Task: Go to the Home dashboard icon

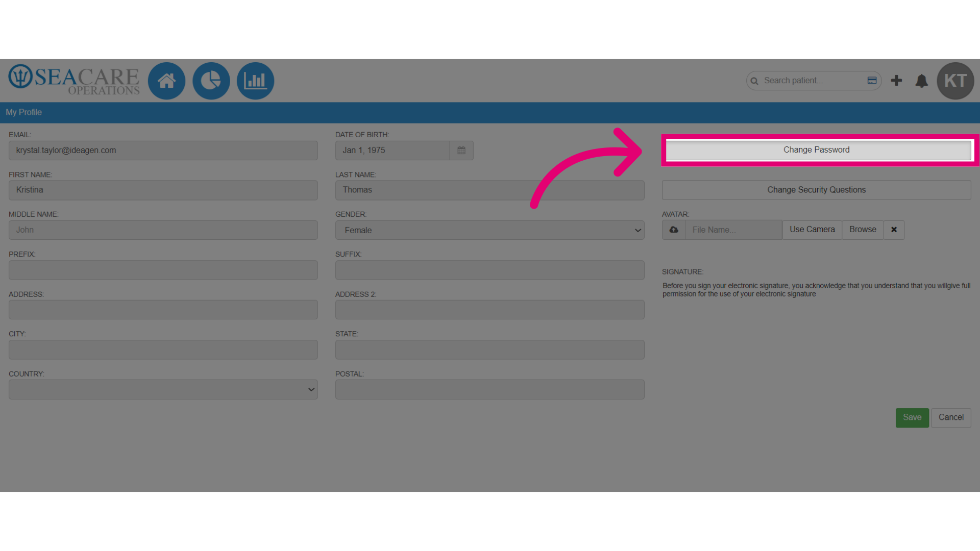Action: 166,81
